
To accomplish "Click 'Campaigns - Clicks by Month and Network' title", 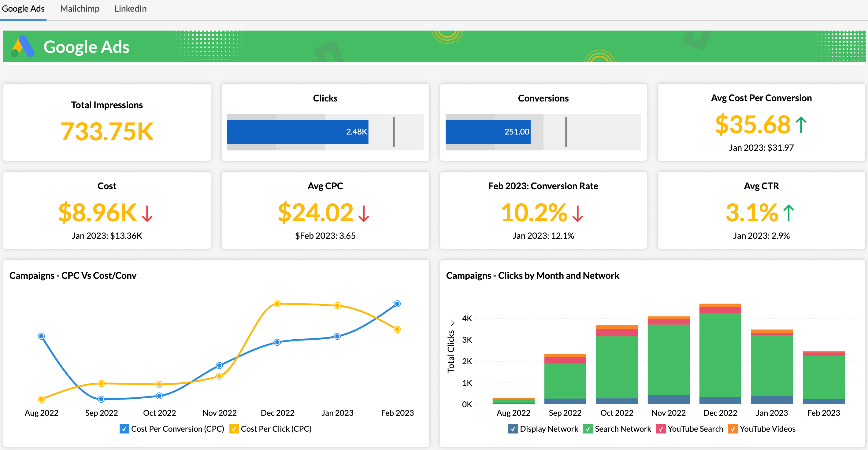I will click(x=532, y=275).
